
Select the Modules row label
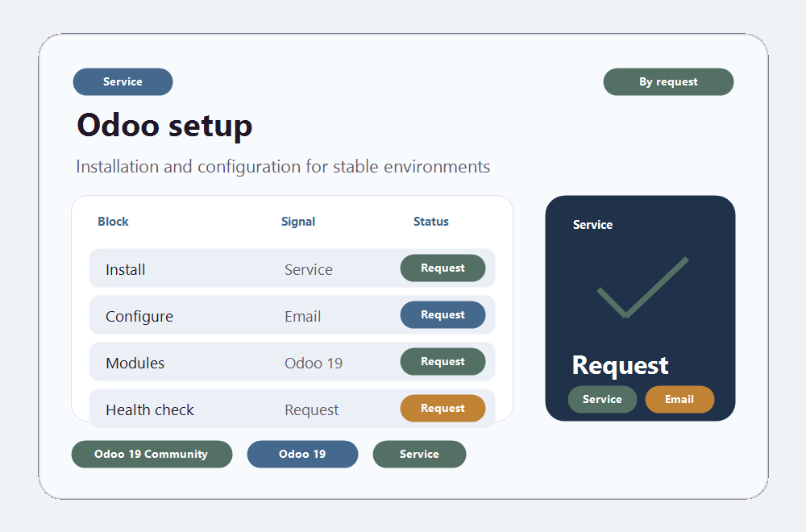click(135, 363)
